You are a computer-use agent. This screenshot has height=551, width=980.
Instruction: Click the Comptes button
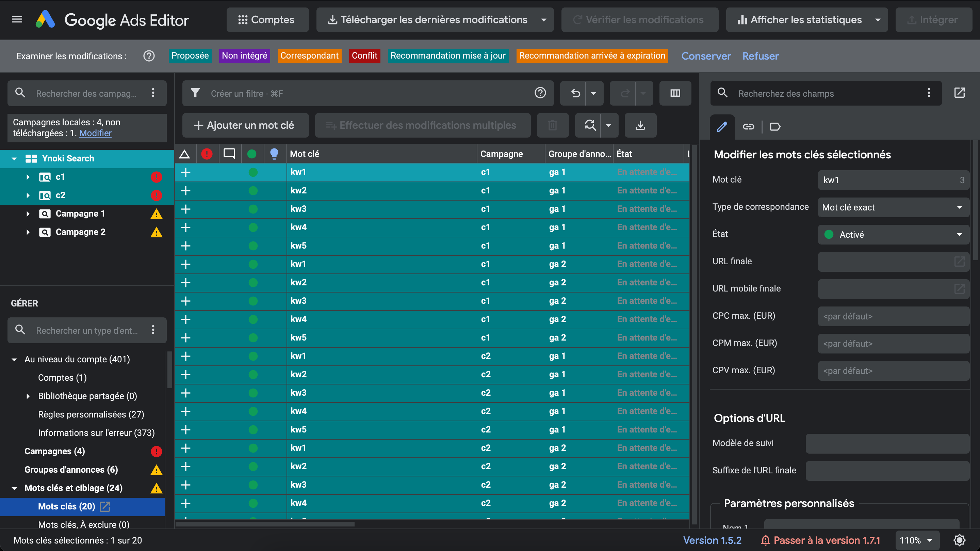pos(267,20)
